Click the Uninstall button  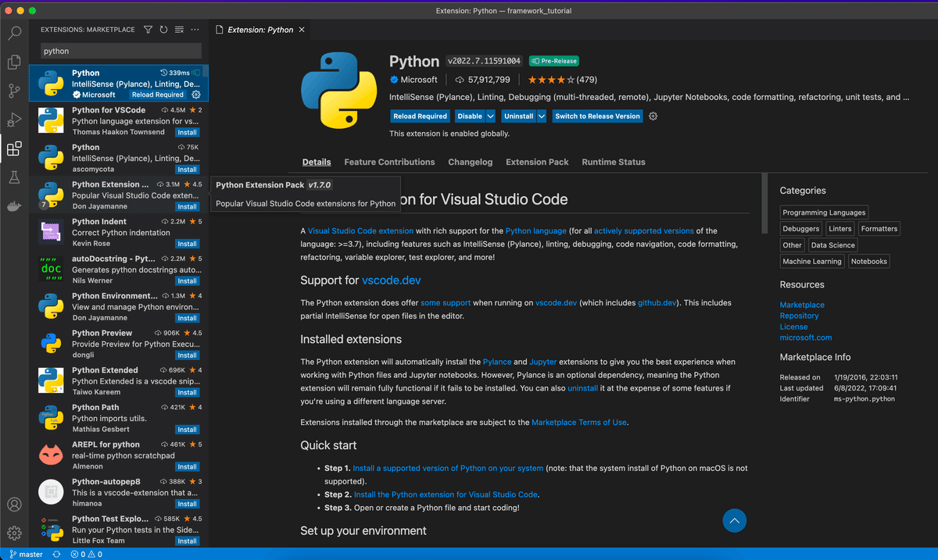pos(518,116)
